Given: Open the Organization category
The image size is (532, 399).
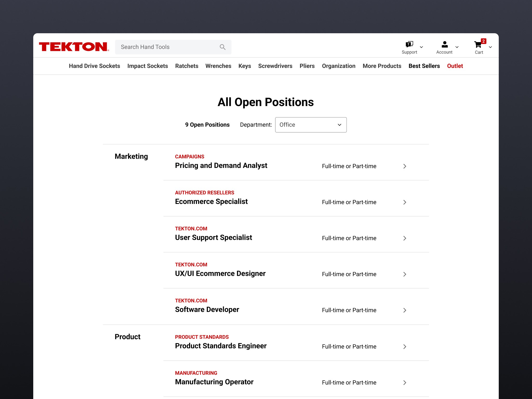Looking at the screenshot, I should 339,66.
